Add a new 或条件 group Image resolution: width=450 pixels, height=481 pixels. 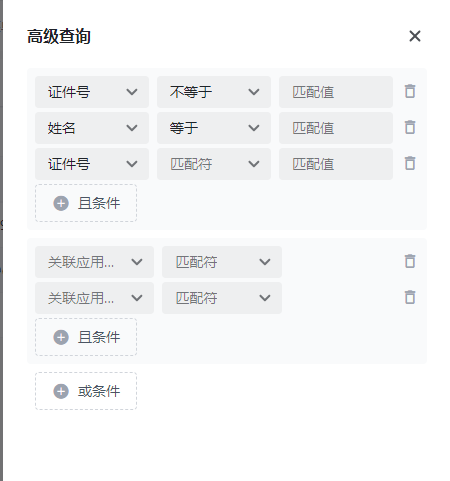click(86, 391)
